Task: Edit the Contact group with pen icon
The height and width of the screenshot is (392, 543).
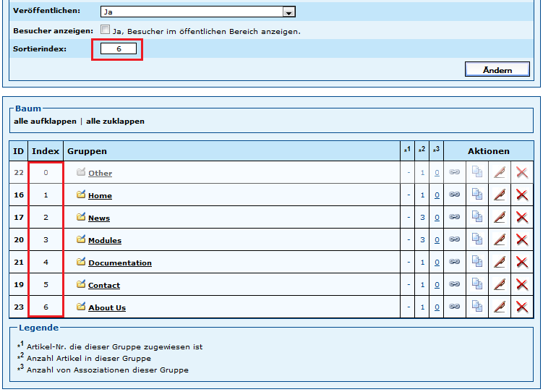Action: [x=499, y=285]
